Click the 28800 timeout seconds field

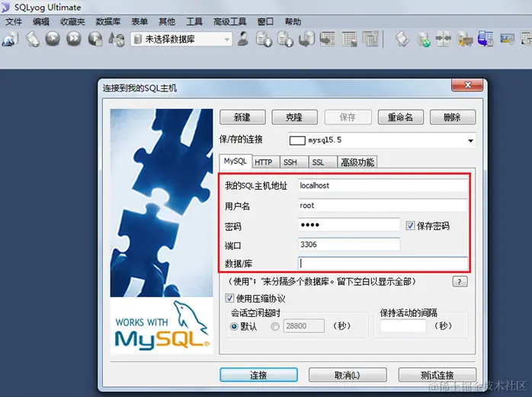[303, 326]
